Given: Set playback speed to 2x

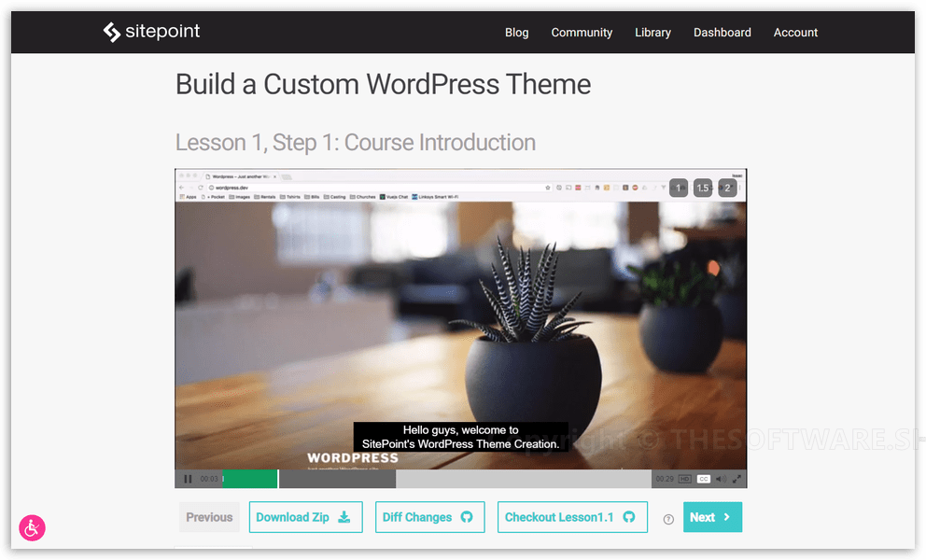Looking at the screenshot, I should [x=727, y=188].
